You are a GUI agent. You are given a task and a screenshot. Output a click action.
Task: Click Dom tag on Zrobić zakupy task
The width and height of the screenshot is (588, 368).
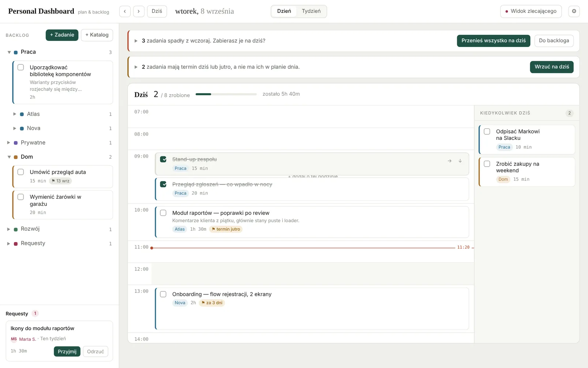point(503,179)
